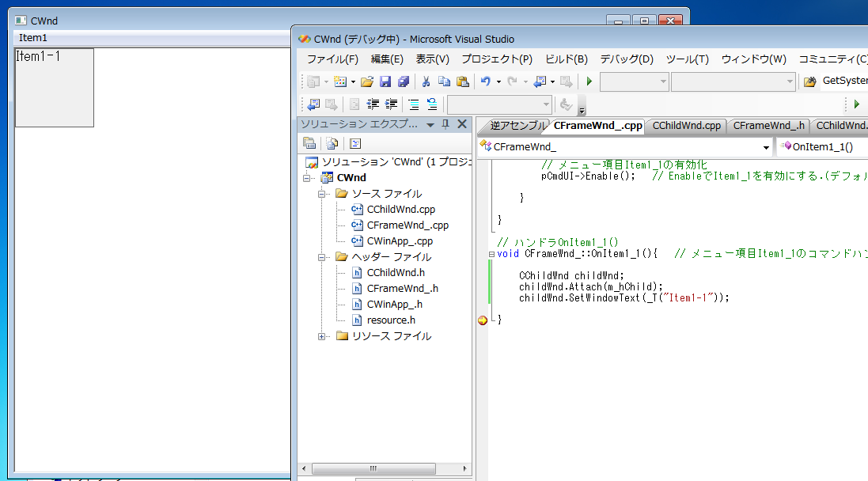Open the デバッグ(D) menu
The height and width of the screenshot is (481, 868).
tap(627, 59)
